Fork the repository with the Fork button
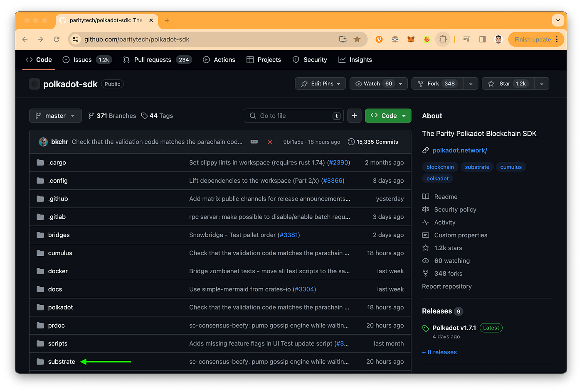 click(x=437, y=83)
